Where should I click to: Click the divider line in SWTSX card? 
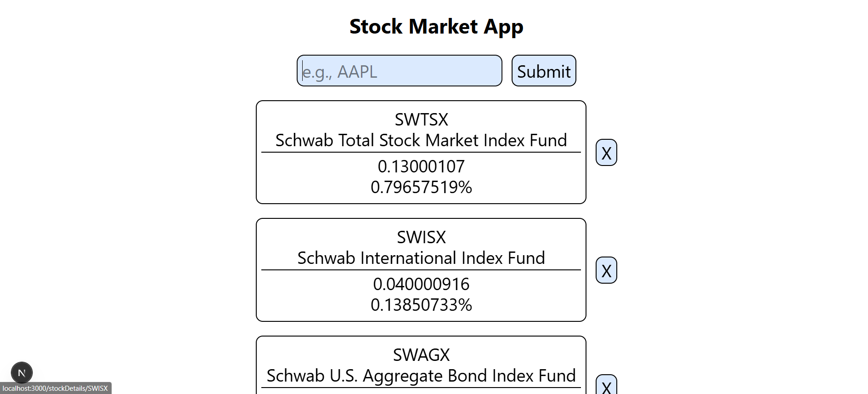[x=421, y=152]
